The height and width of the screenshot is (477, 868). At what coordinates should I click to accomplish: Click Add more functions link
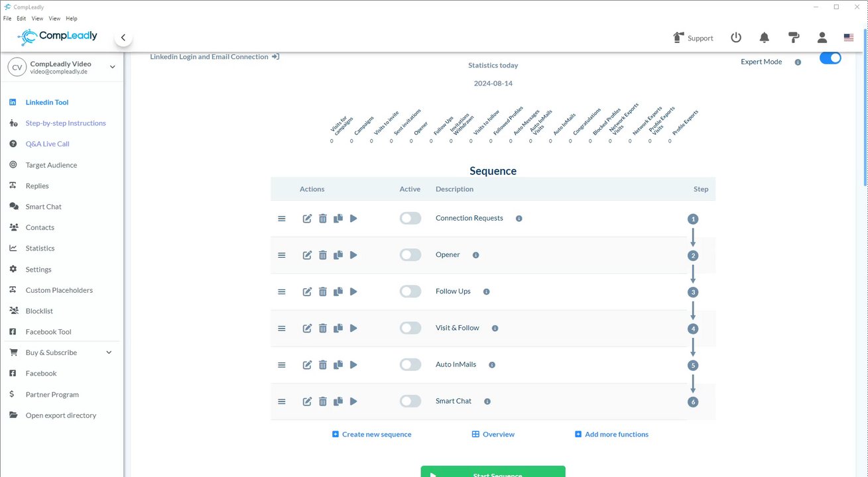(611, 435)
